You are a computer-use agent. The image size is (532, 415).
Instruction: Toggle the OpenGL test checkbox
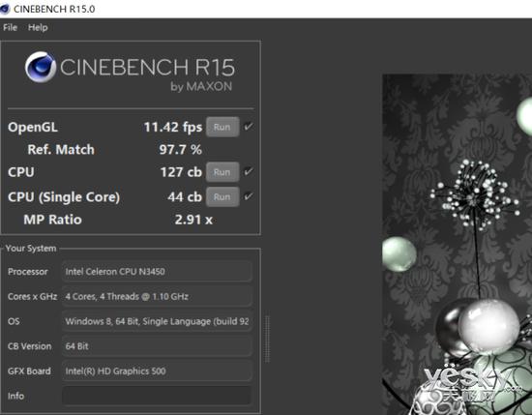click(x=249, y=127)
